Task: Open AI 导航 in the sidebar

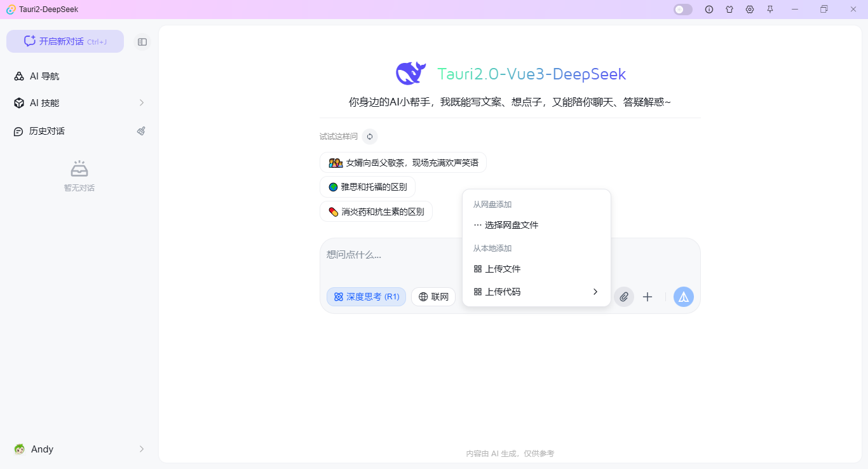Action: coord(79,76)
